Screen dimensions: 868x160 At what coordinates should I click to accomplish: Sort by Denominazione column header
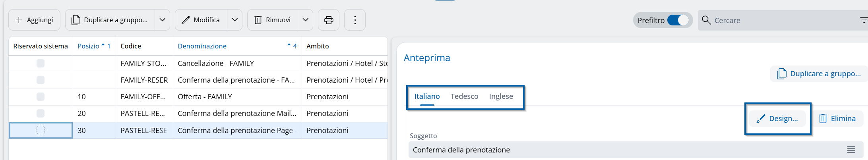(202, 46)
